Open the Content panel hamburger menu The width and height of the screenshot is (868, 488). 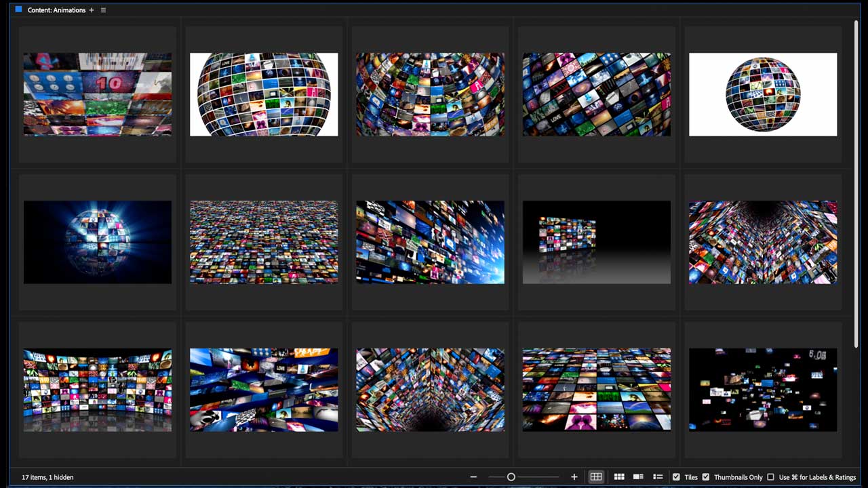pyautogui.click(x=103, y=10)
